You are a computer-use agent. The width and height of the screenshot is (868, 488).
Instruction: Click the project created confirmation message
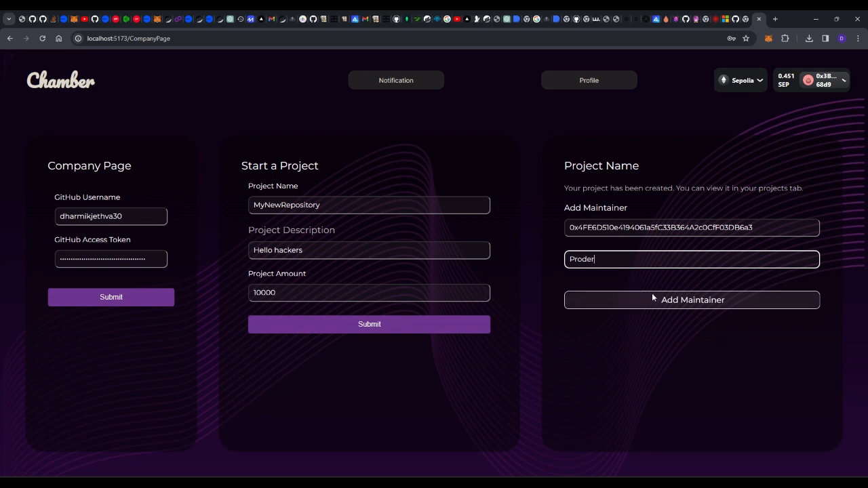(684, 188)
